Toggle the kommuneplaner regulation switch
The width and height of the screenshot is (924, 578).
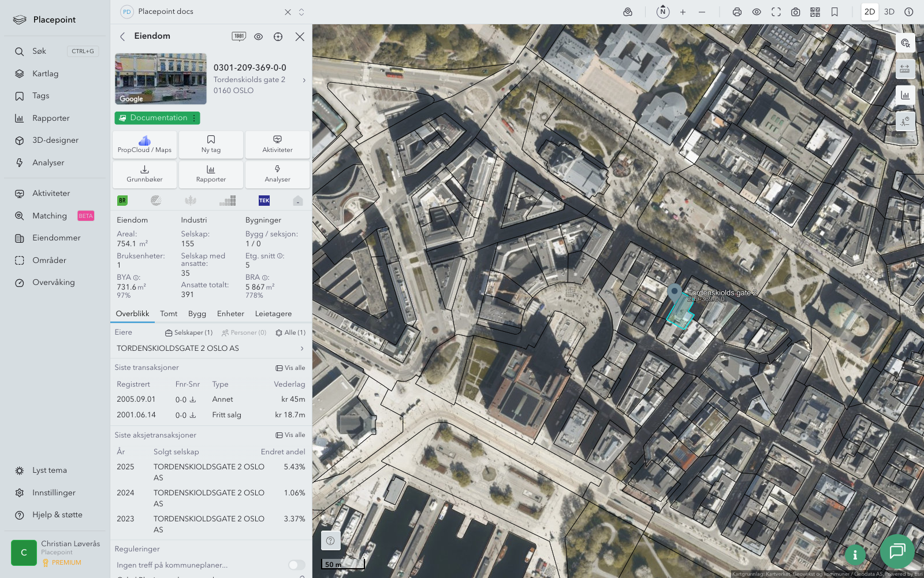(x=296, y=565)
